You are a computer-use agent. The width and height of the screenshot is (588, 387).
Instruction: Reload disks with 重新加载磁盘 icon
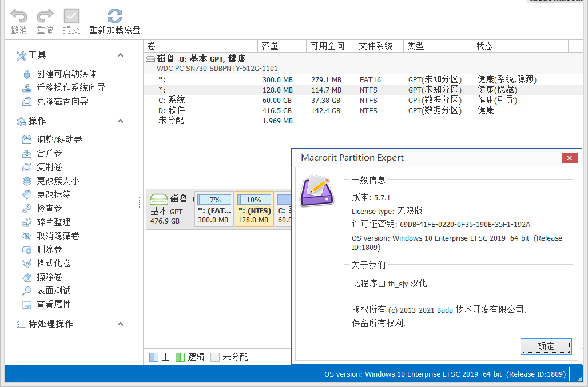[115, 16]
